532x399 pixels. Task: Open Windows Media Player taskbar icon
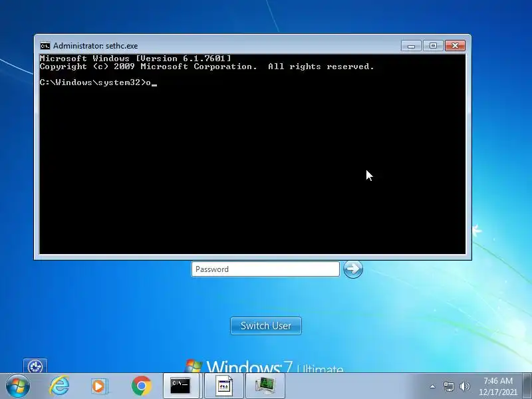pyautogui.click(x=99, y=386)
